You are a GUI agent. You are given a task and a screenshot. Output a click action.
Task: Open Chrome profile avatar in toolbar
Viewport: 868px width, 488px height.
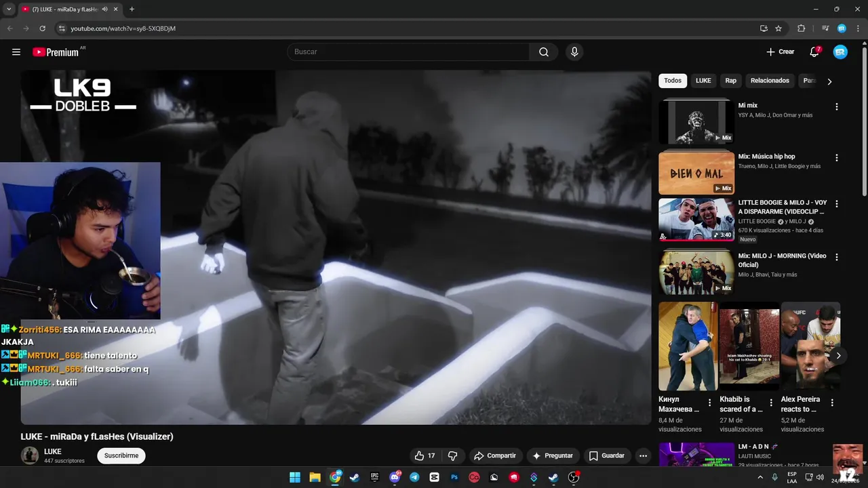842,28
